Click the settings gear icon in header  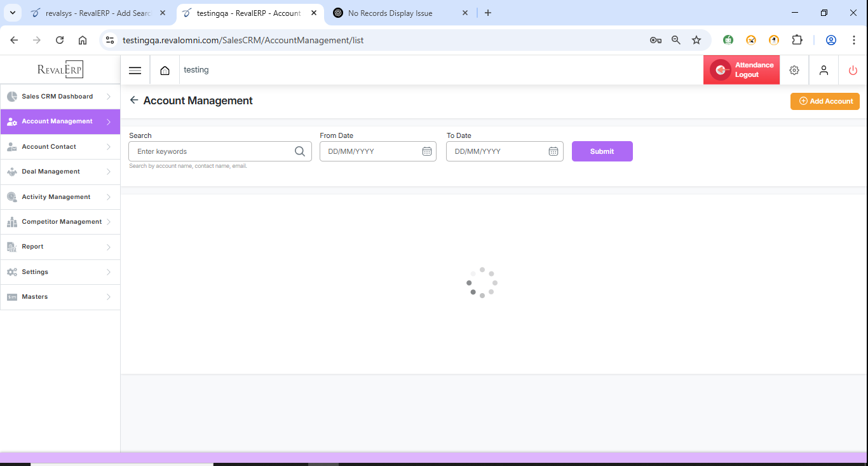click(x=794, y=71)
